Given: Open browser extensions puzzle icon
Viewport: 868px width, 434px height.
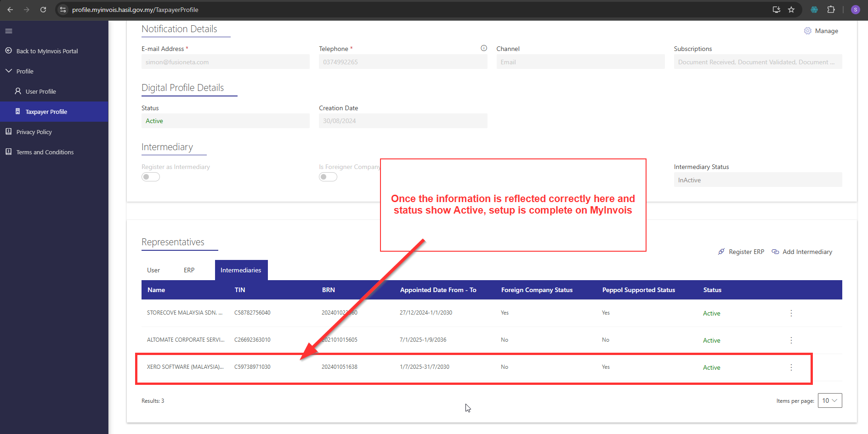Looking at the screenshot, I should click(x=831, y=10).
